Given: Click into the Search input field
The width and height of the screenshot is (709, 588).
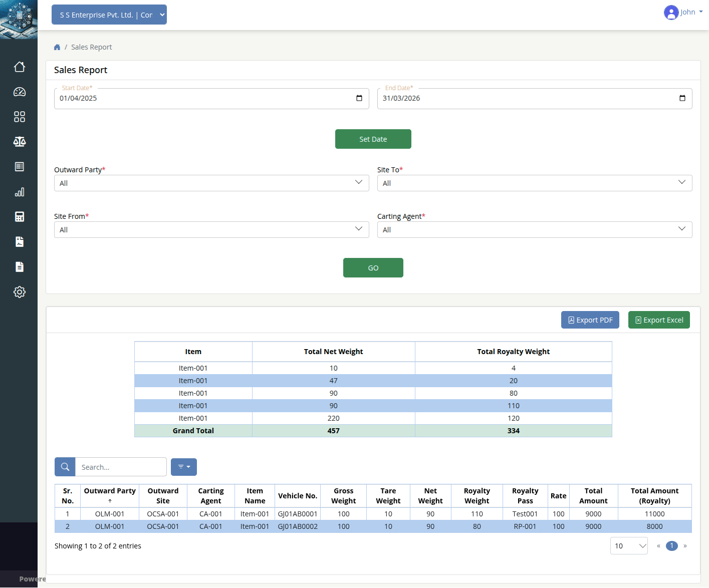Looking at the screenshot, I should point(121,467).
